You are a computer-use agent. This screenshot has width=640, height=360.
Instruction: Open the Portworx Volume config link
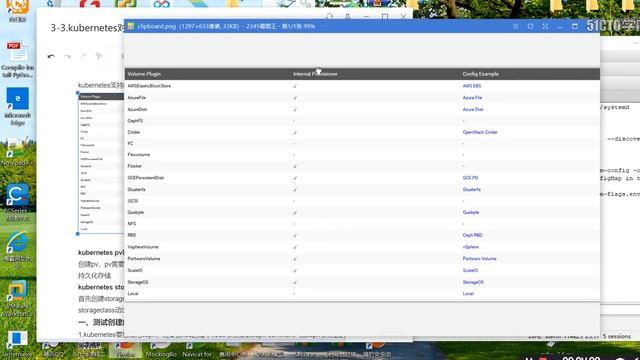[x=480, y=259]
